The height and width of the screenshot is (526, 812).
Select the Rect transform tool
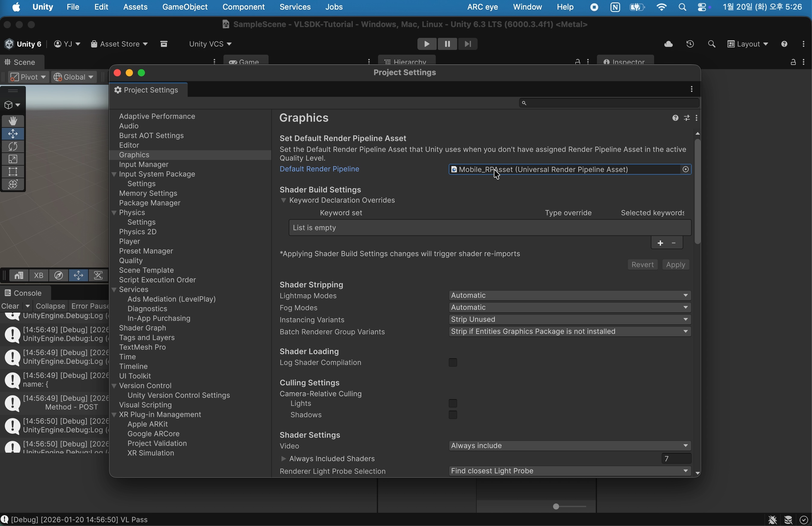tap(13, 172)
